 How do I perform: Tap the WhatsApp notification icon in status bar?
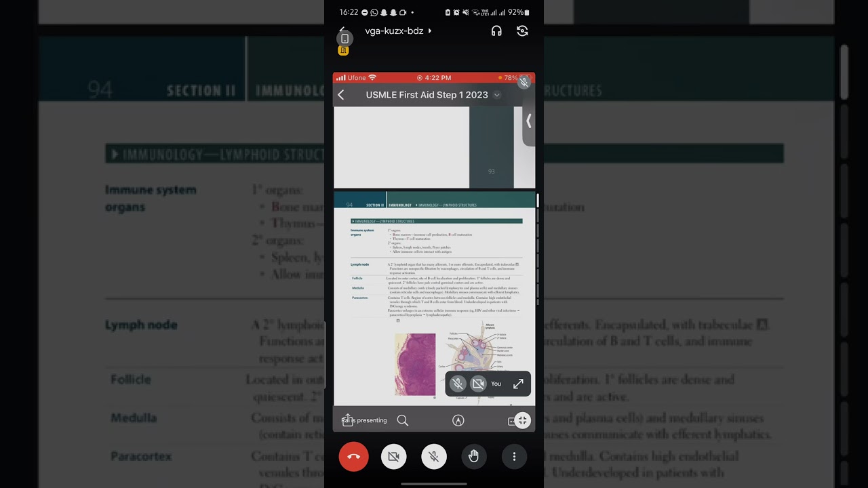pos(374,13)
